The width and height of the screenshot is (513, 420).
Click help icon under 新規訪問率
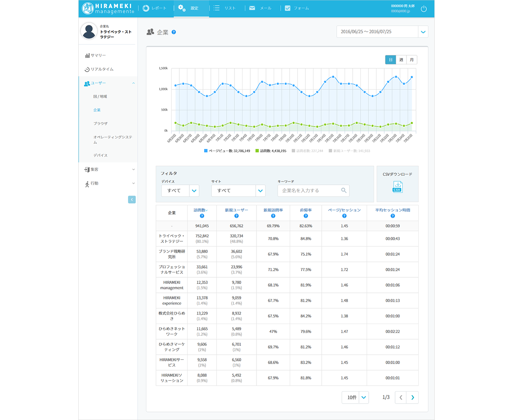pyautogui.click(x=273, y=216)
